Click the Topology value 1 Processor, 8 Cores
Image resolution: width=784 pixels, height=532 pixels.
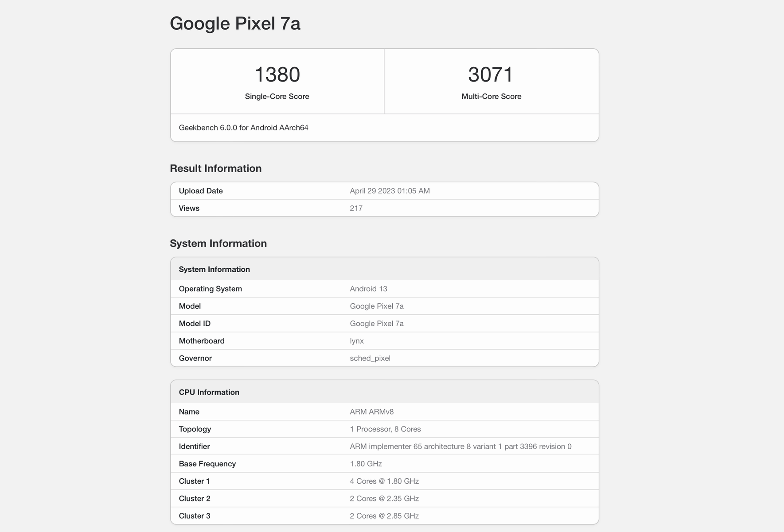coord(385,429)
